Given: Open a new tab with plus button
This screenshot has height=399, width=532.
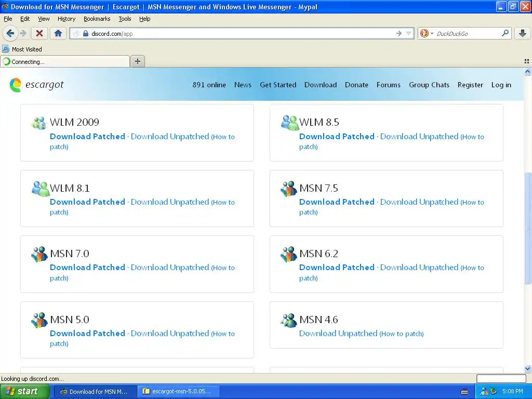Looking at the screenshot, I should tap(137, 61).
